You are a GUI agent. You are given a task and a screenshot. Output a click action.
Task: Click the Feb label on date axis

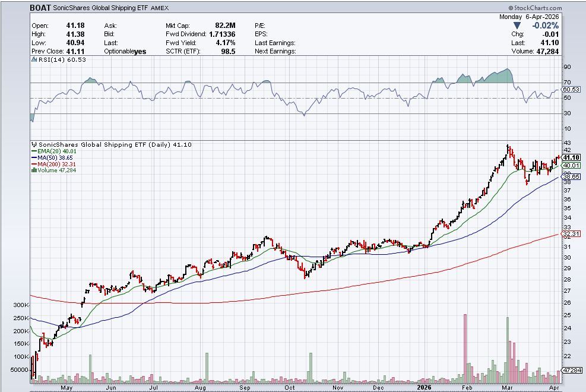tap(467, 388)
